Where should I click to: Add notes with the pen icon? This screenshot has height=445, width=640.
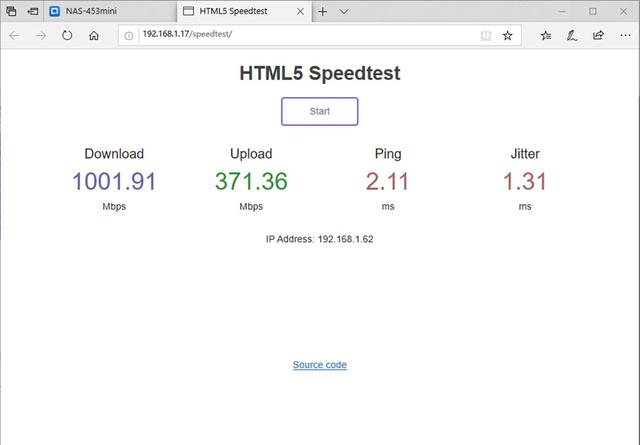pos(572,36)
